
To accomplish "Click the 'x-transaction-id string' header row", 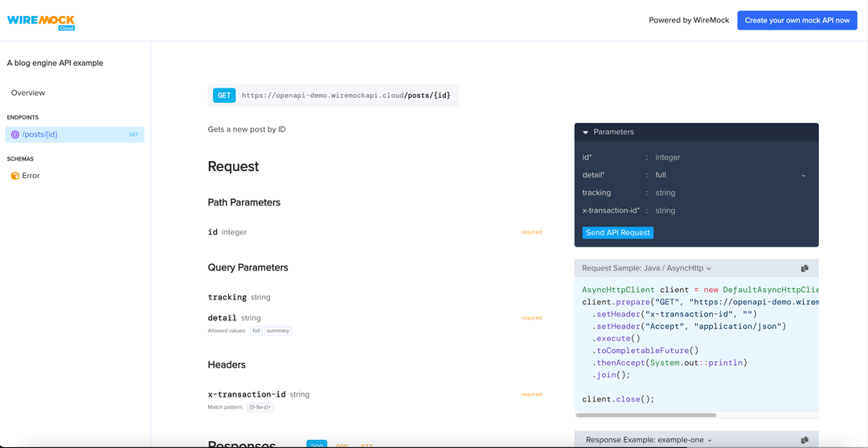I will point(259,394).
